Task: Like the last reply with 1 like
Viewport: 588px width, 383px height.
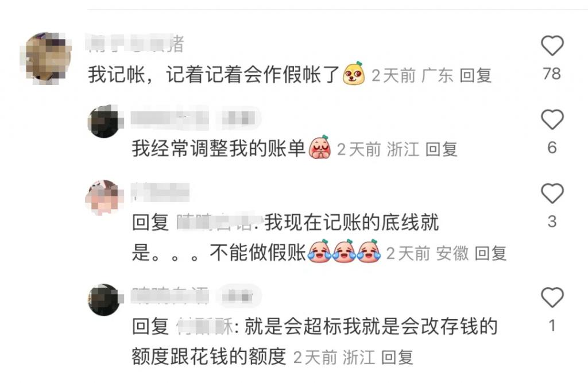Action: tap(552, 297)
